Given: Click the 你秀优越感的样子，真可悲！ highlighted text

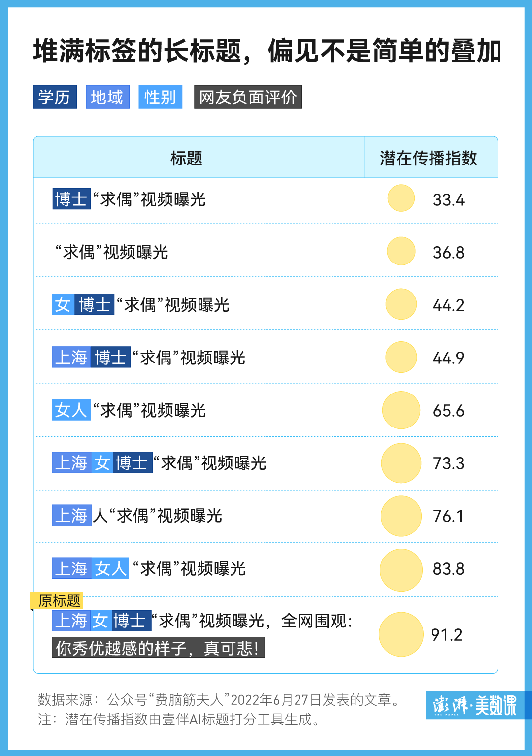Looking at the screenshot, I should 158,648.
